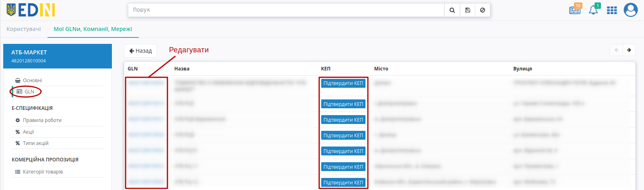The image size is (644, 190).
Task: Click Підтвердити КЕП in second row
Action: [343, 104]
